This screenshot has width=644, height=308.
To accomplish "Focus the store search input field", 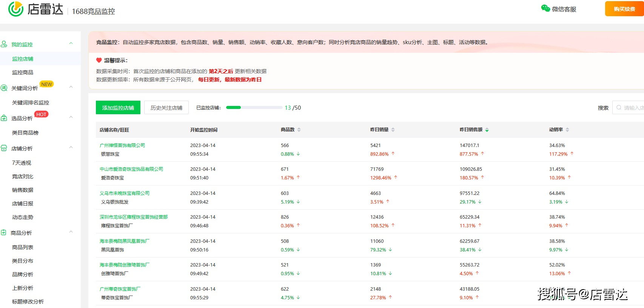I will click(x=628, y=107).
